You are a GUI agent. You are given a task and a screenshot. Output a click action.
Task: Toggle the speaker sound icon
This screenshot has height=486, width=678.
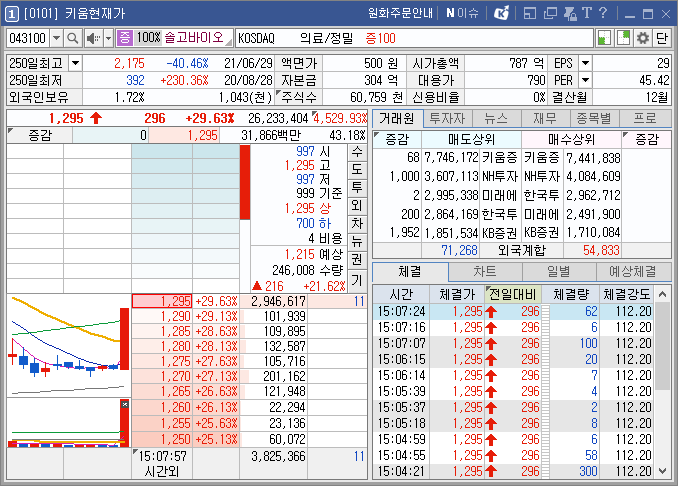[x=93, y=38]
